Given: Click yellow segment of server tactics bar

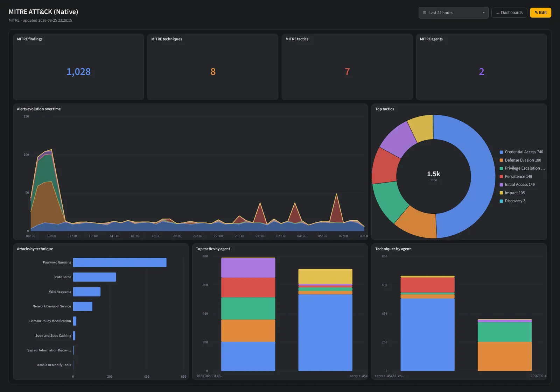Looking at the screenshot, I should (325, 276).
